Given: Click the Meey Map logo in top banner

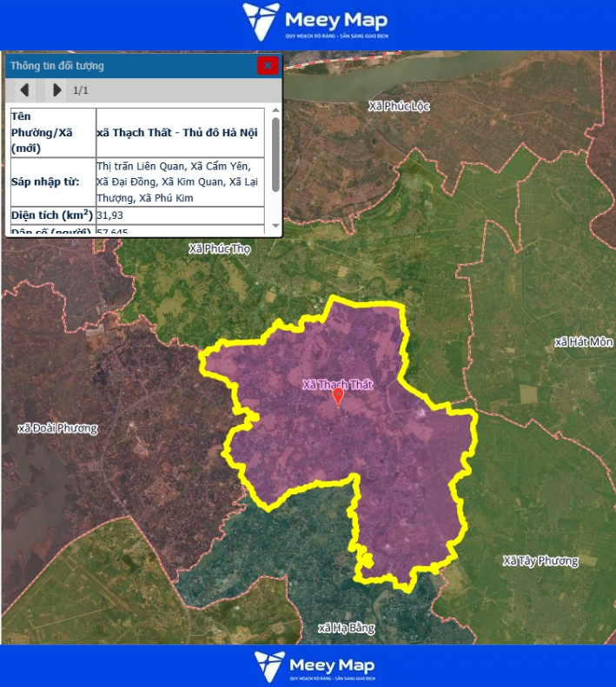Looking at the screenshot, I should [x=315, y=22].
